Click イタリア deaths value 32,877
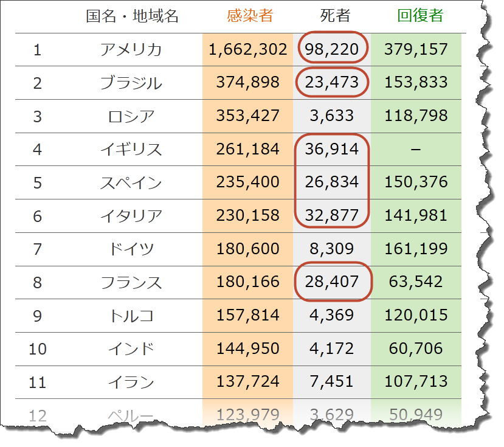Viewport: 504px width, 447px height. click(x=332, y=215)
